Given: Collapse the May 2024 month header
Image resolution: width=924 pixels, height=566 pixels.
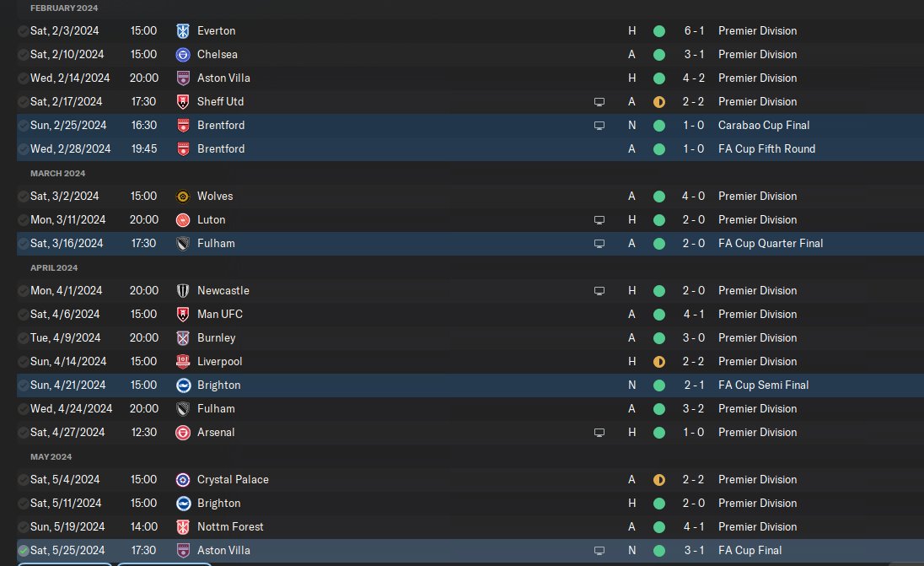Looking at the screenshot, I should click(x=52, y=456).
